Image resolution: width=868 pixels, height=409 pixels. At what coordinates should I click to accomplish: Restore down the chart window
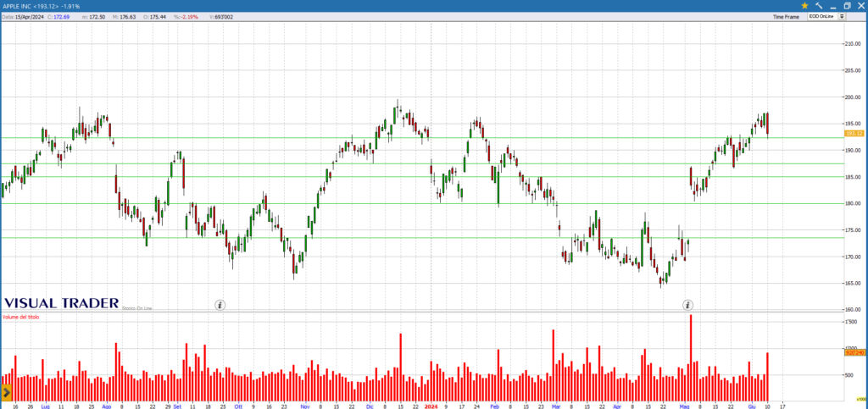(847, 6)
